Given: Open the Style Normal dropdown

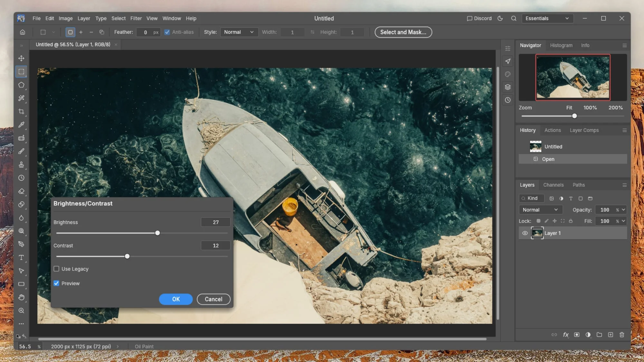Looking at the screenshot, I should pos(239,32).
